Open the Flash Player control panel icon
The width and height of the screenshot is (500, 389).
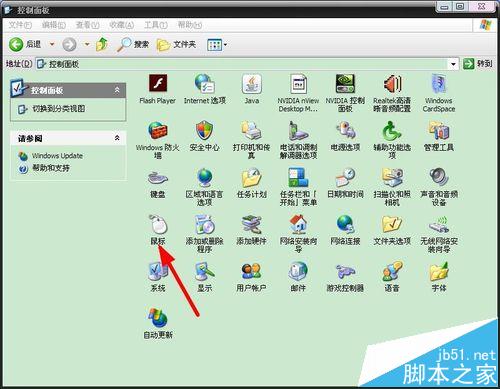pos(158,83)
